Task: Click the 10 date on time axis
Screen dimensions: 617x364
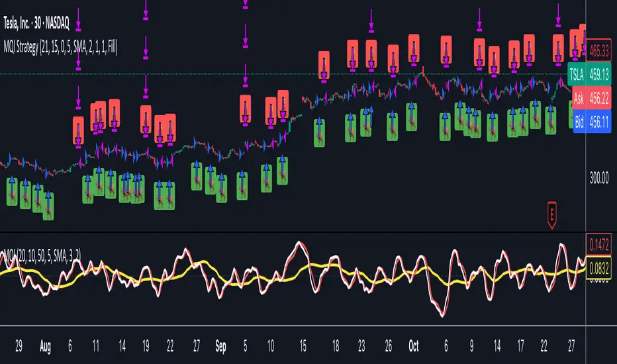Action: tap(271, 346)
